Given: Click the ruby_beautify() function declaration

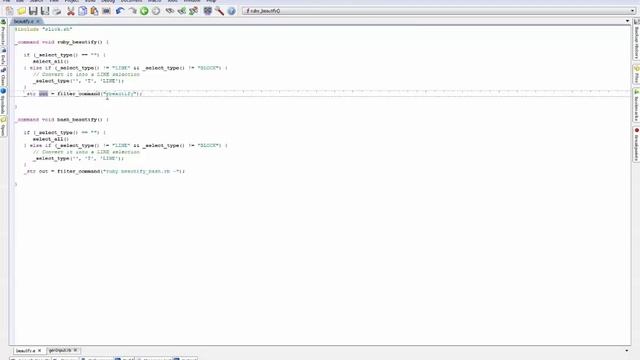Looking at the screenshot, I should [62, 42].
